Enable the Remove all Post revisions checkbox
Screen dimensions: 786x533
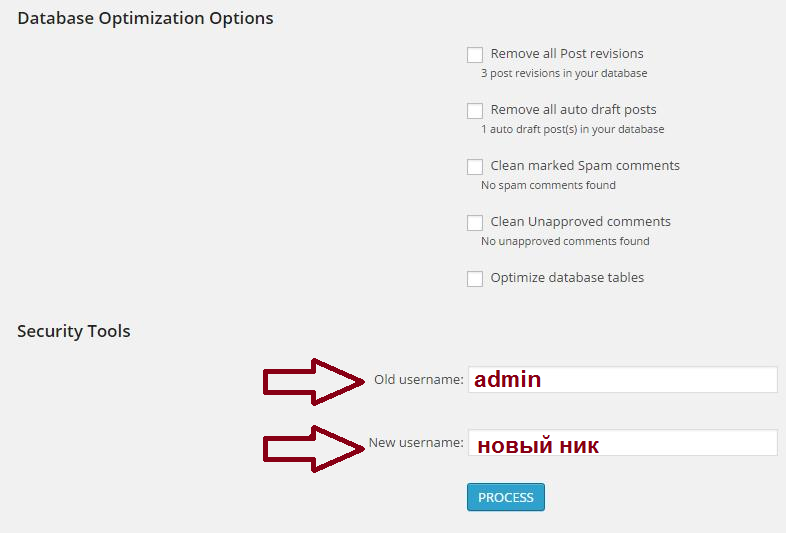(x=475, y=55)
